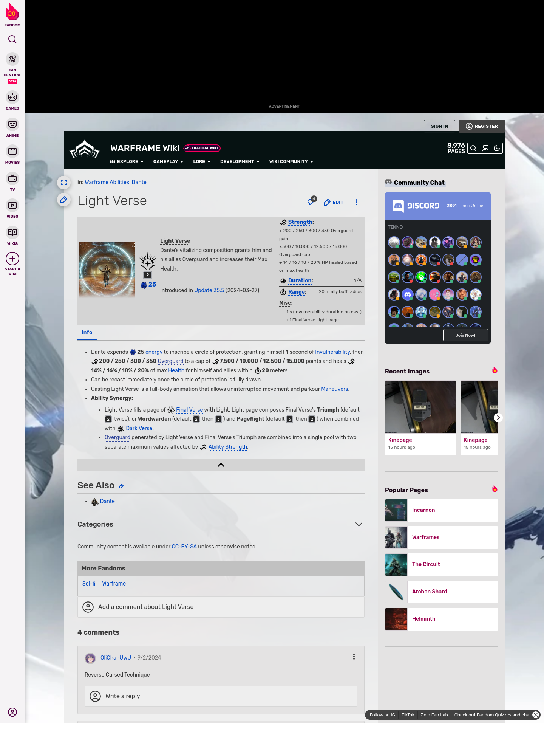This screenshot has height=756, width=544.
Task: Open Sci-fi under More Fandoms
Action: click(x=89, y=584)
